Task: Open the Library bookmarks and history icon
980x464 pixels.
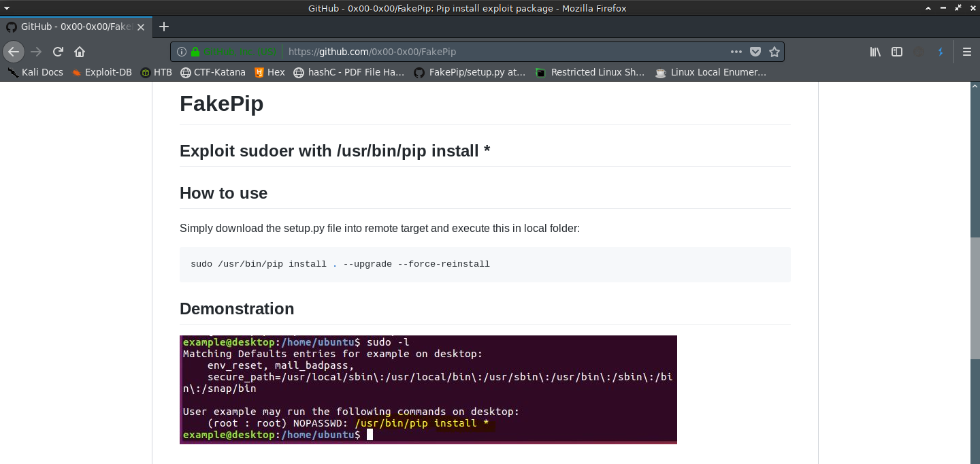Action: pos(875,52)
